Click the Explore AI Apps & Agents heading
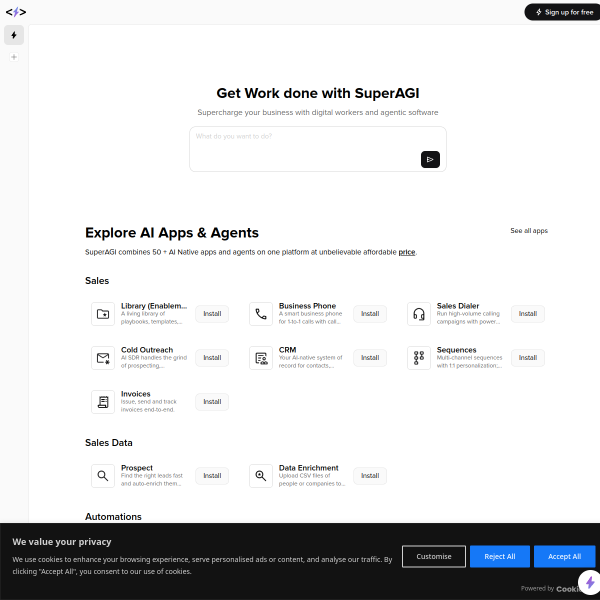Viewport: 600px width, 600px height. pos(172,233)
